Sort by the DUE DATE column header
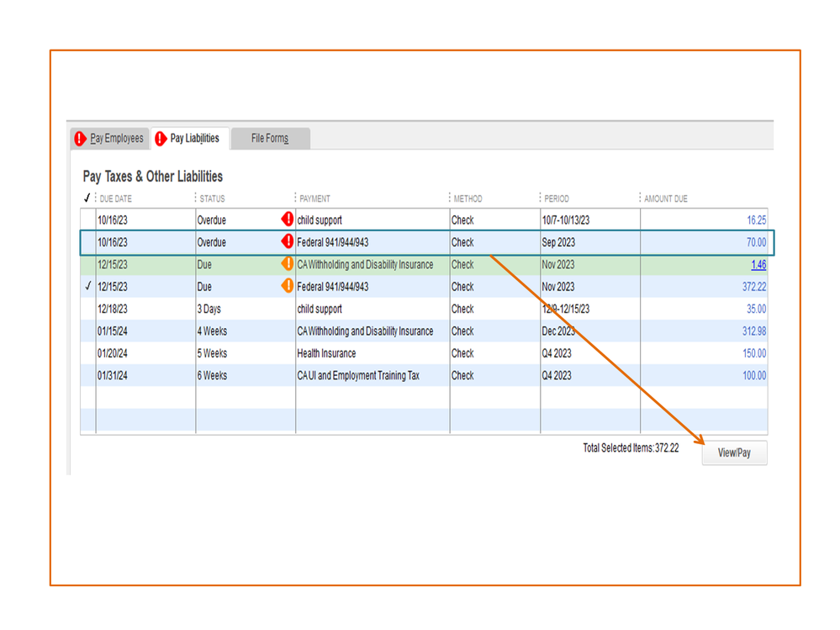Image resolution: width=840 pixels, height=630 pixels. click(x=115, y=199)
